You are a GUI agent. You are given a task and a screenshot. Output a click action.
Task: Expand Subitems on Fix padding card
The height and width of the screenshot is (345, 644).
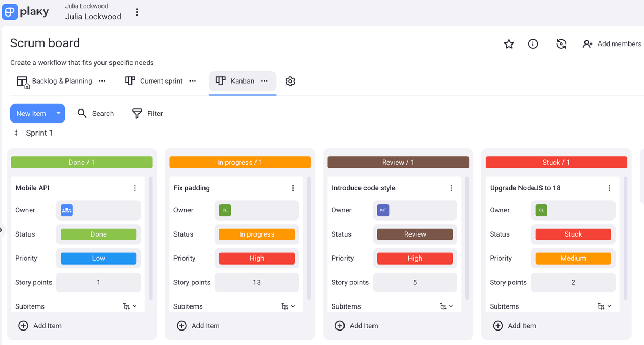pos(288,306)
